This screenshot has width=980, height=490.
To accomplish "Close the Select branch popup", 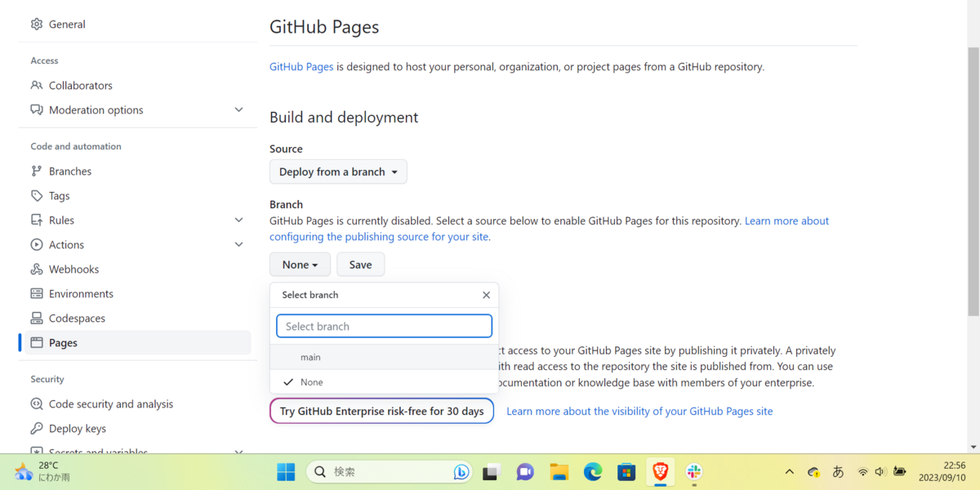I will (x=486, y=295).
